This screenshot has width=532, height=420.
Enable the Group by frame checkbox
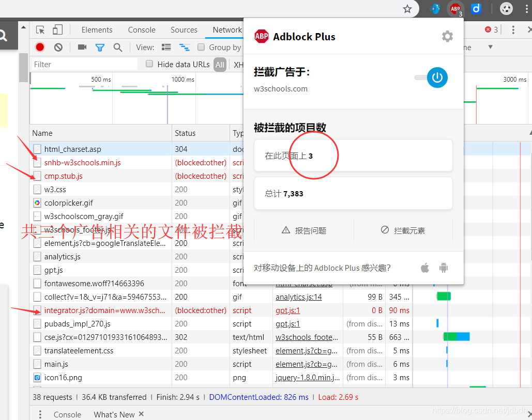pos(201,47)
